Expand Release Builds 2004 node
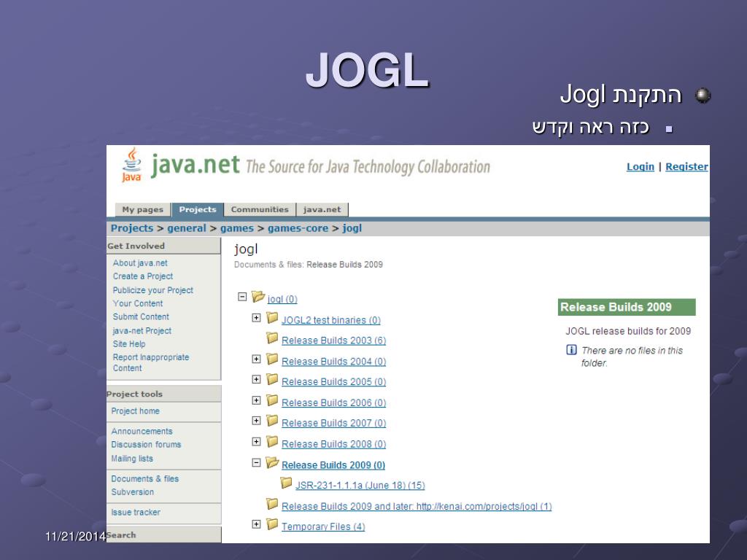Viewport: 747px width, 560px height. [256, 359]
